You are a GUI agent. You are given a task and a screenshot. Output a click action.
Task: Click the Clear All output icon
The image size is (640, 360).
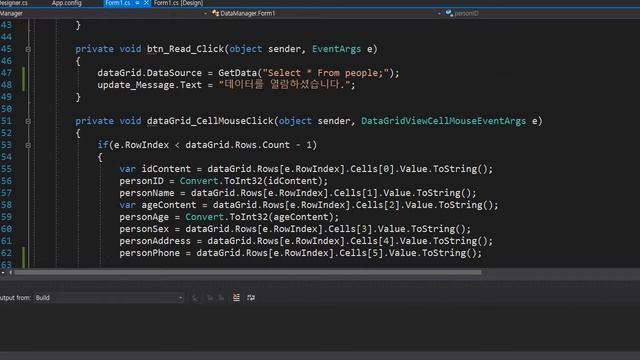pyautogui.click(x=236, y=298)
